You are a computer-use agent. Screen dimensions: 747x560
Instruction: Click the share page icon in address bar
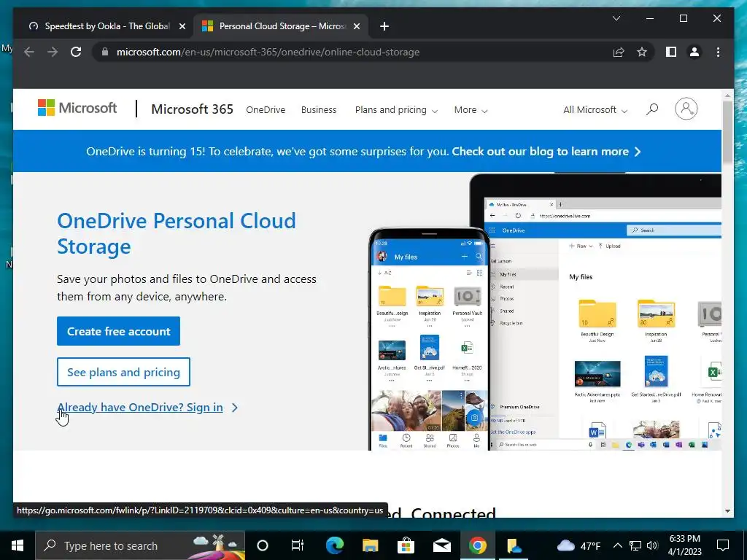click(x=619, y=52)
